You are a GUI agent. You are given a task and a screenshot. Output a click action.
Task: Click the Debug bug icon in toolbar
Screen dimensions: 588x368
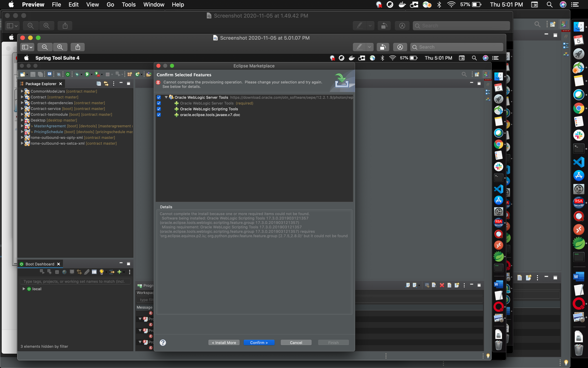[x=77, y=74]
